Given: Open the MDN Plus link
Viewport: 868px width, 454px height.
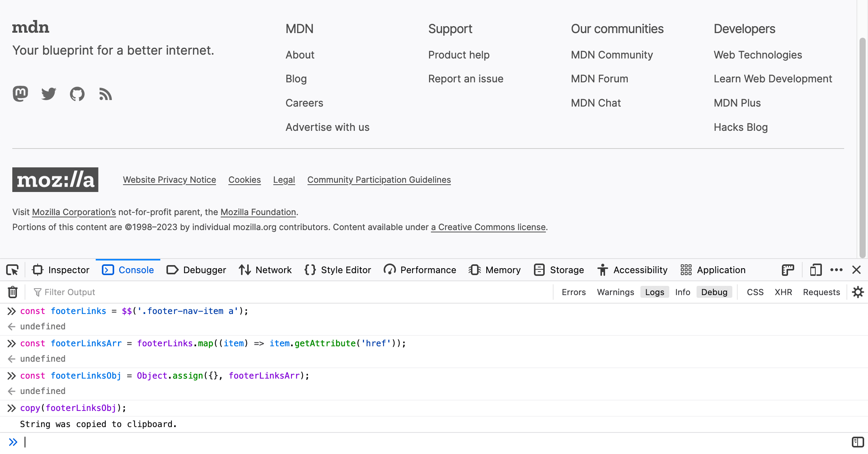Looking at the screenshot, I should [x=737, y=103].
